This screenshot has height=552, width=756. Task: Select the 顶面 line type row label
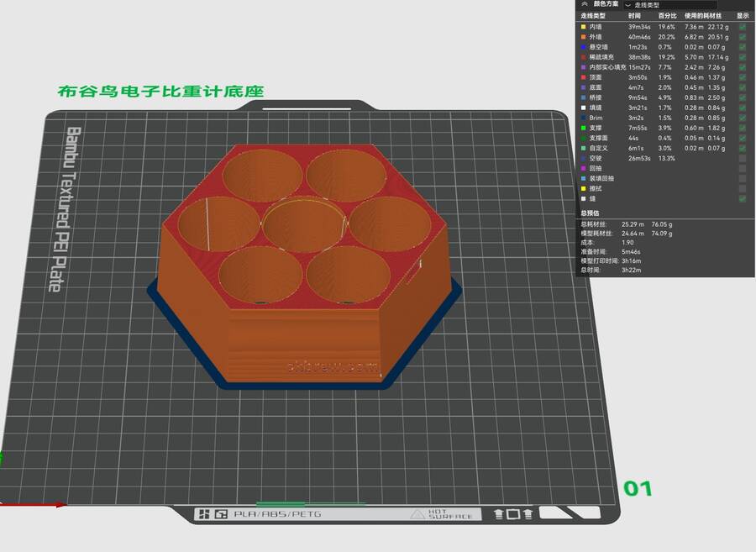(x=596, y=77)
